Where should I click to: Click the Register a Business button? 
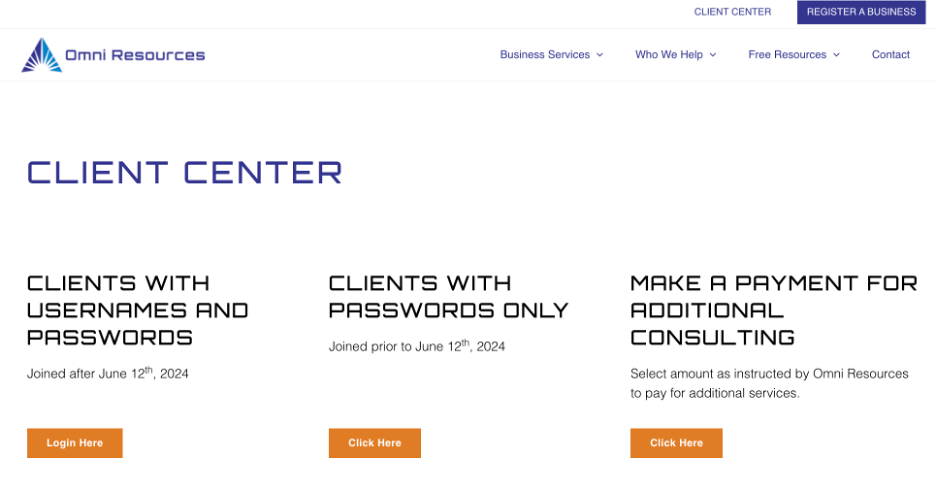(861, 12)
